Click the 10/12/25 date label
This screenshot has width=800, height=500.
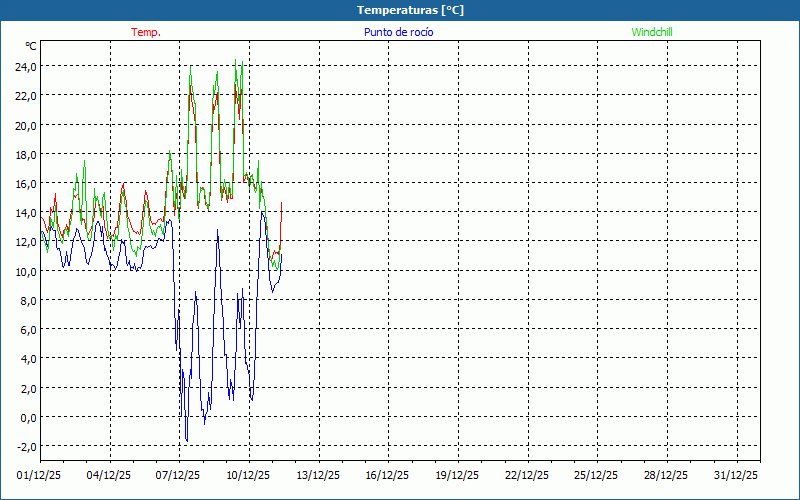coord(248,476)
